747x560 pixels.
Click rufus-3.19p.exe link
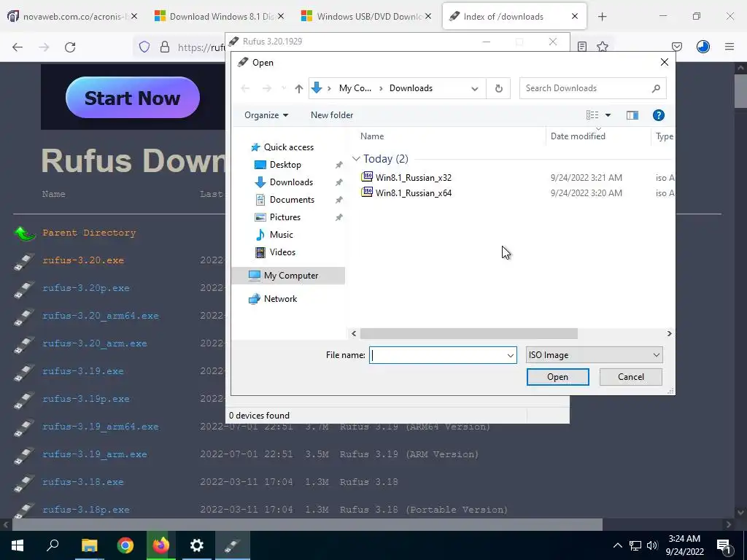point(86,399)
